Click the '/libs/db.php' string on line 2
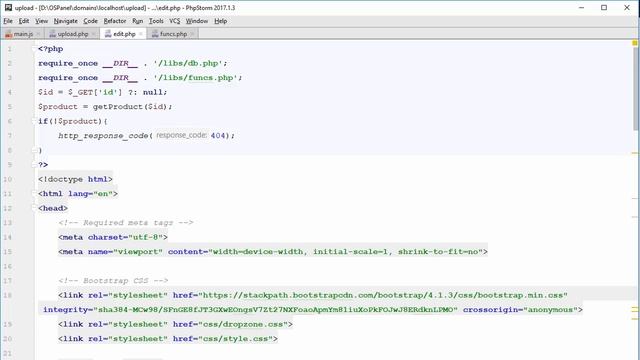This screenshot has height=360, width=640. [188, 63]
